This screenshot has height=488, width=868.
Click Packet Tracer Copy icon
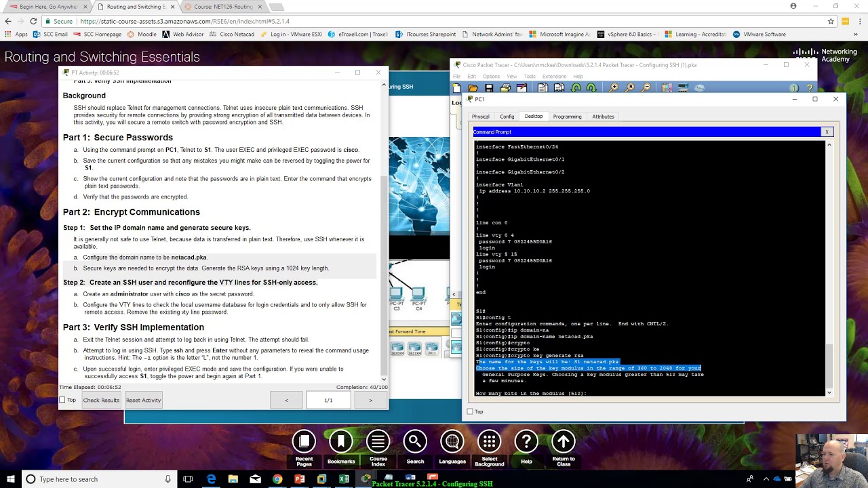coord(542,88)
